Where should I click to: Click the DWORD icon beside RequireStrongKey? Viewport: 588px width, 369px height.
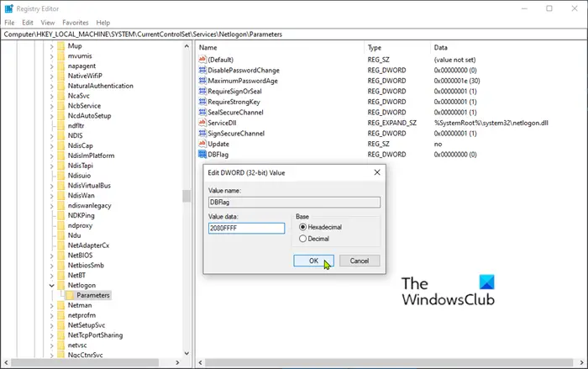tap(202, 102)
